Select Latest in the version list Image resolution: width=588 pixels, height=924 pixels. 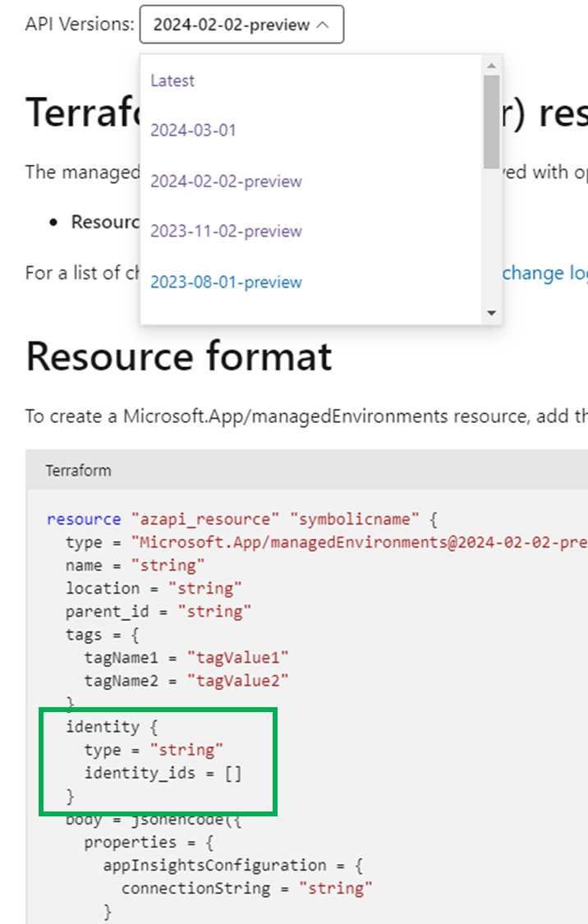coord(172,80)
